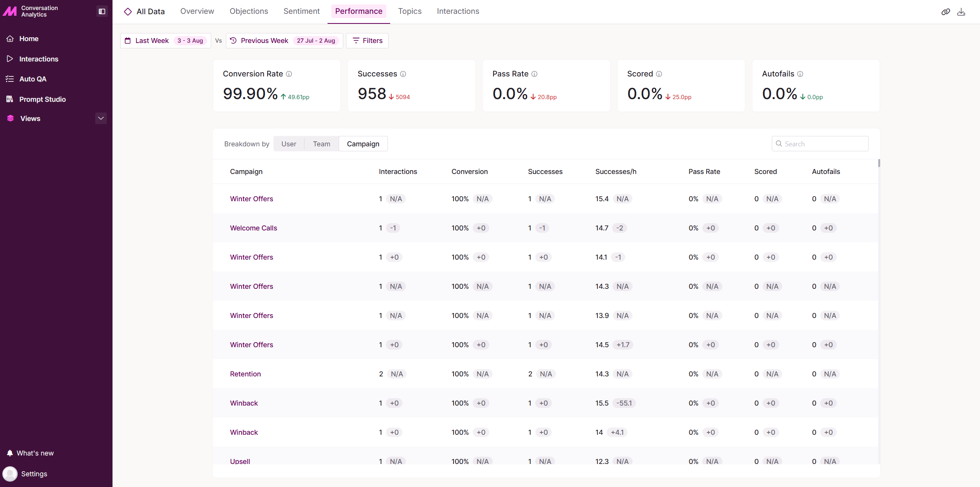Image resolution: width=980 pixels, height=487 pixels.
Task: Open Previous Week comparison picker
Action: pyautogui.click(x=284, y=41)
